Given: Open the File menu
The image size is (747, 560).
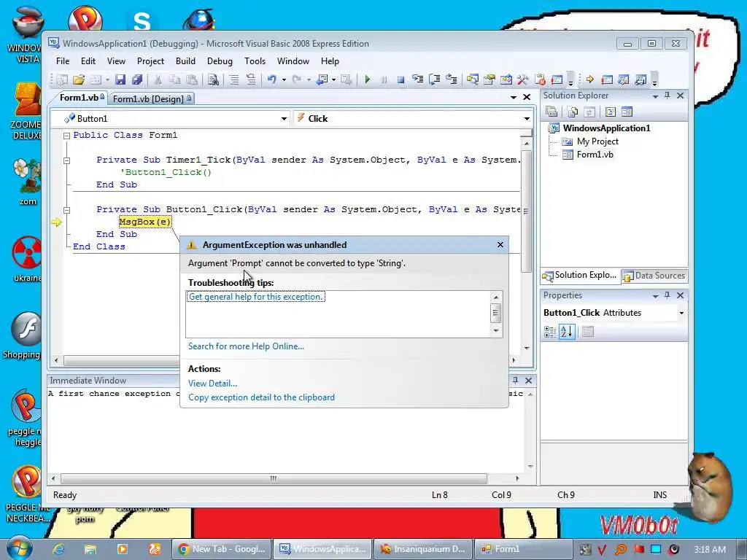Looking at the screenshot, I should 63,61.
